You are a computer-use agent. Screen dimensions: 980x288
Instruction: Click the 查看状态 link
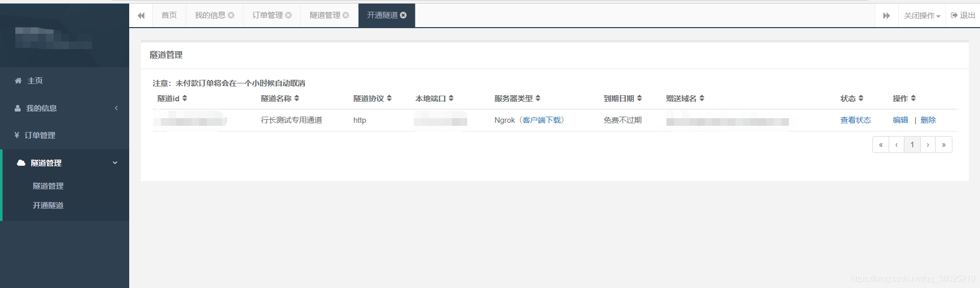click(855, 120)
